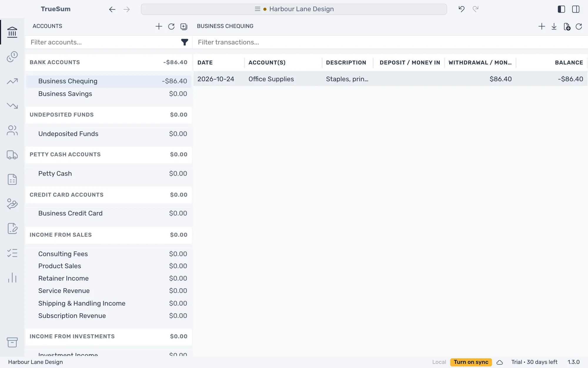Collapse the Petty Cash Accounts group header
The width and height of the screenshot is (588, 368).
(x=108, y=155)
